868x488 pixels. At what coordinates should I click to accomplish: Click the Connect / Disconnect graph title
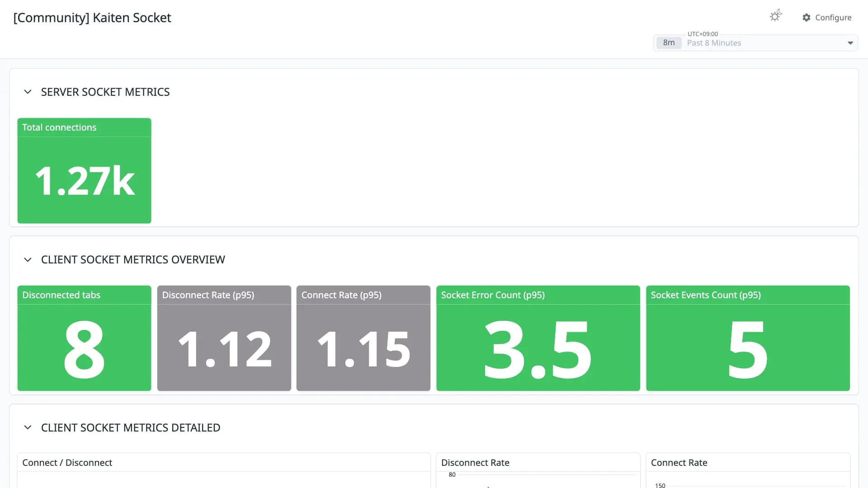(x=67, y=463)
